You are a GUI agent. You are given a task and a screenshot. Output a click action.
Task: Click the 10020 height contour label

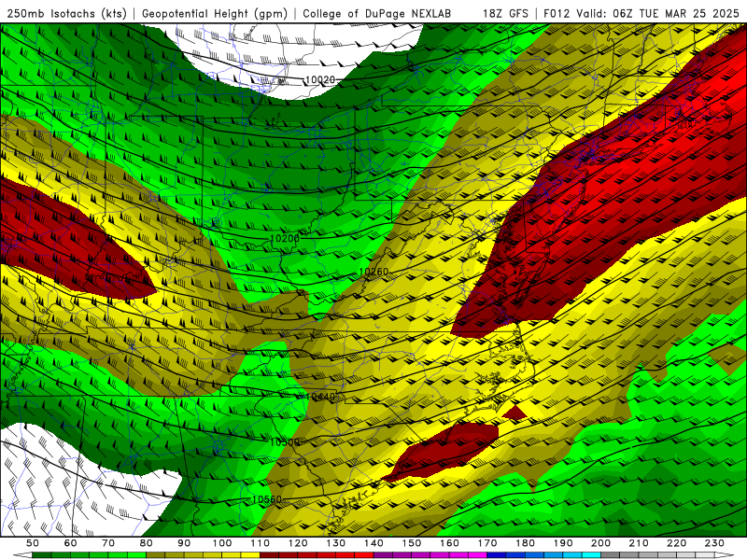coord(320,79)
